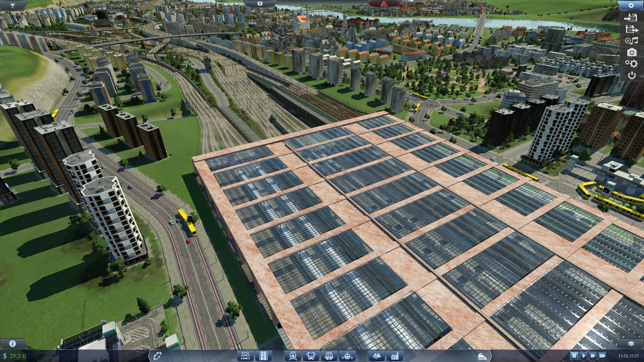Pause the game simulation
Viewport: 644px width, 362px height.
(x=574, y=356)
